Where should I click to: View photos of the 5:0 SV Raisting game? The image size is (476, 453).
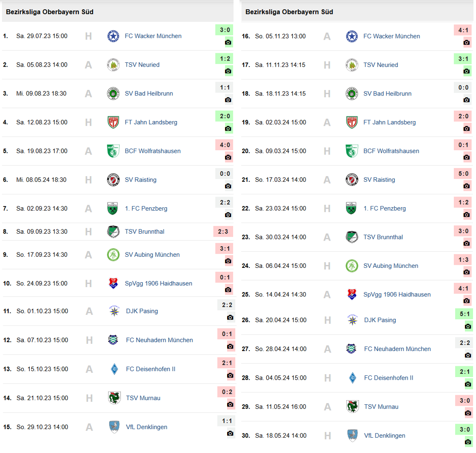click(x=467, y=186)
